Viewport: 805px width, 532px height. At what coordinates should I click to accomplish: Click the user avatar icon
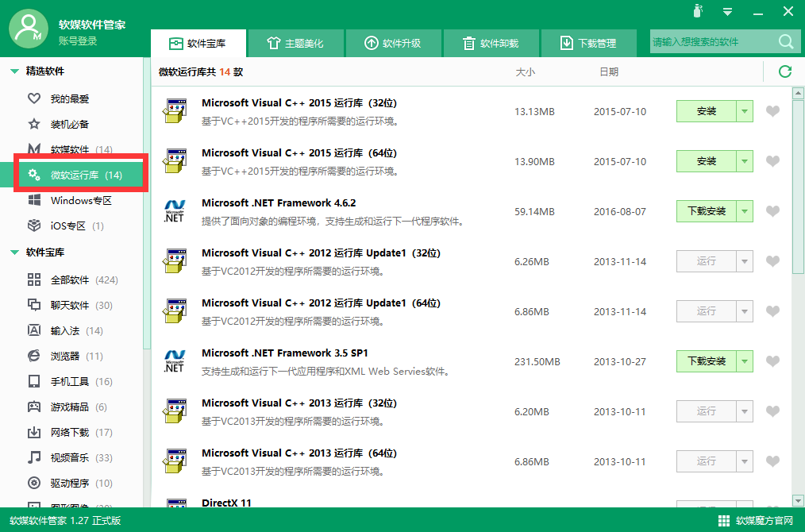pyautogui.click(x=29, y=29)
